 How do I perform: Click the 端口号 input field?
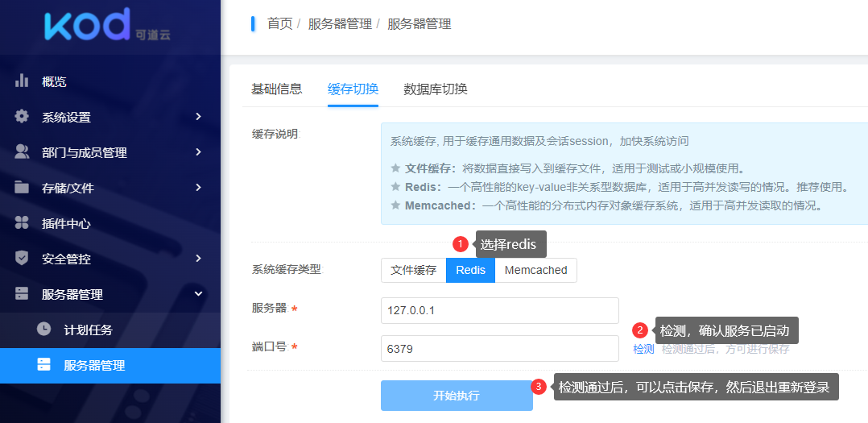coord(499,349)
